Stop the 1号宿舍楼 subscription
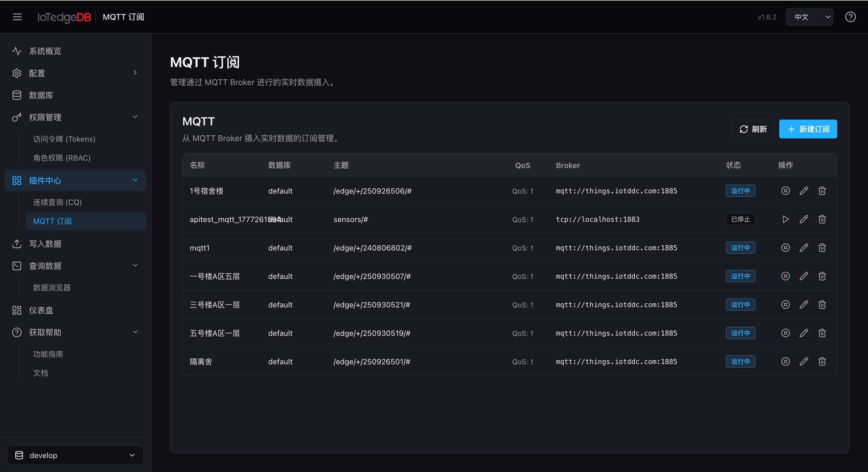This screenshot has height=472, width=868. click(x=785, y=191)
